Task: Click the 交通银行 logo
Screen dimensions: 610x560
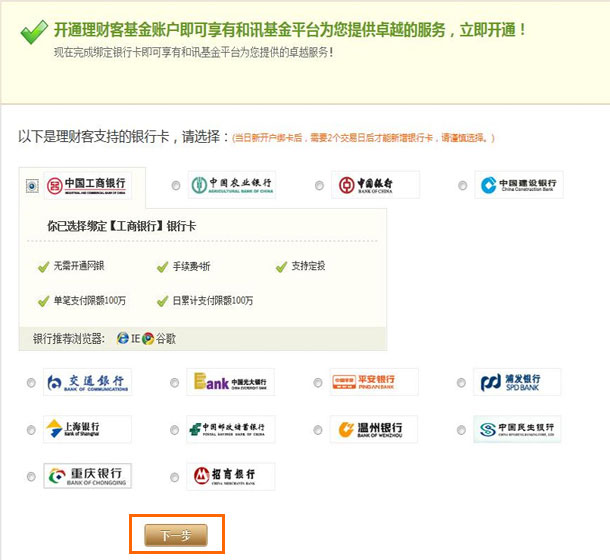Action: [x=88, y=382]
